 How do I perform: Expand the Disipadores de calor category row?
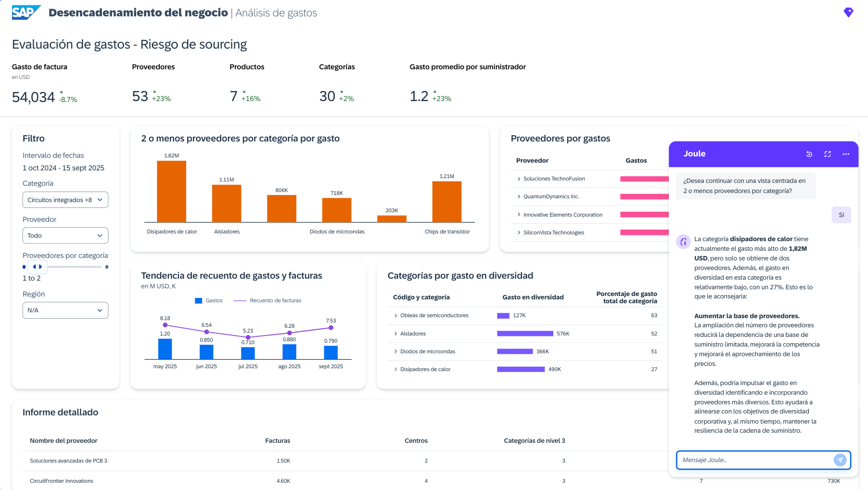coord(396,369)
